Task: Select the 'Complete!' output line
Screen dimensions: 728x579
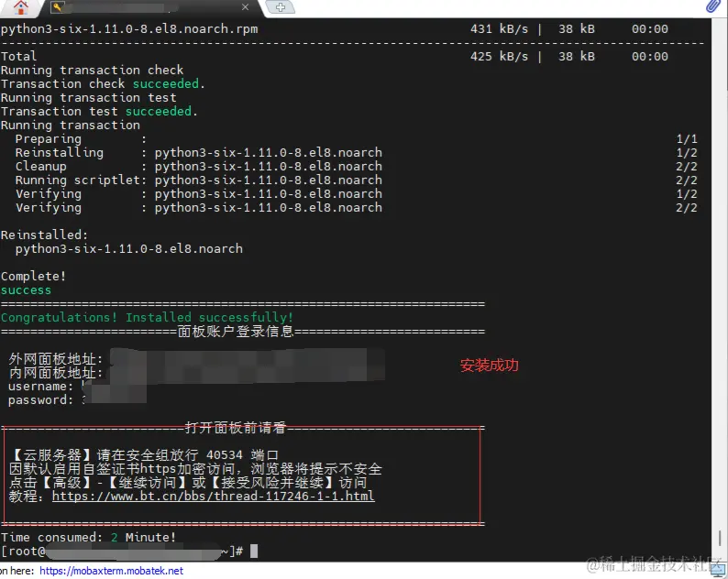Action: 33,277
